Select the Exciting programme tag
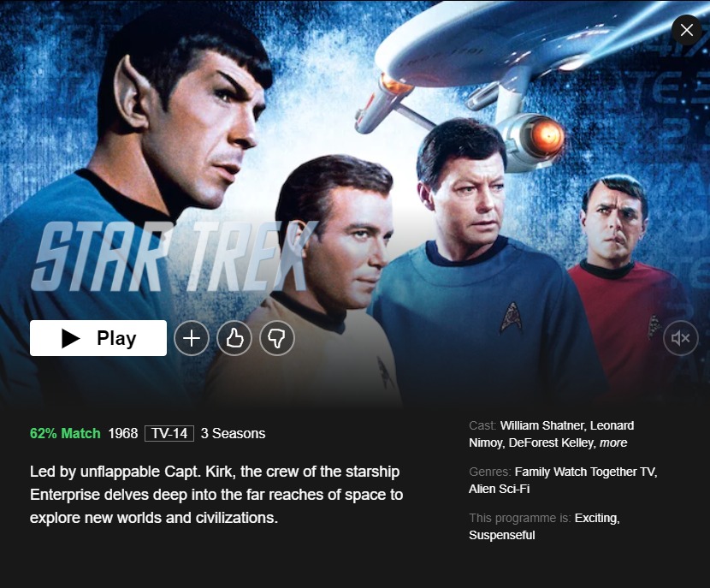This screenshot has width=710, height=588. point(597,518)
